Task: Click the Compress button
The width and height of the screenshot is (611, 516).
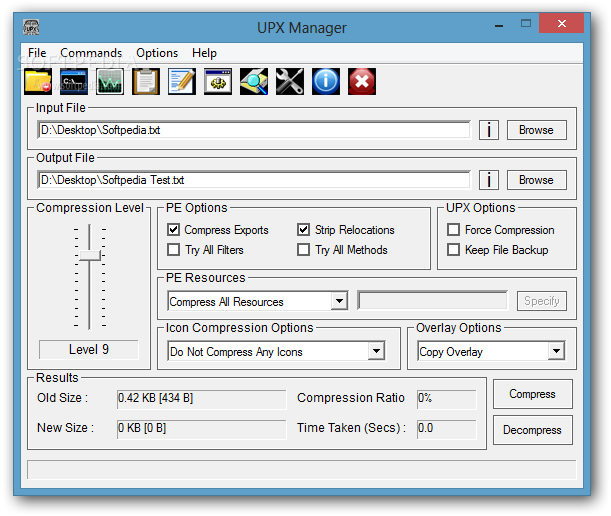Action: [x=533, y=394]
